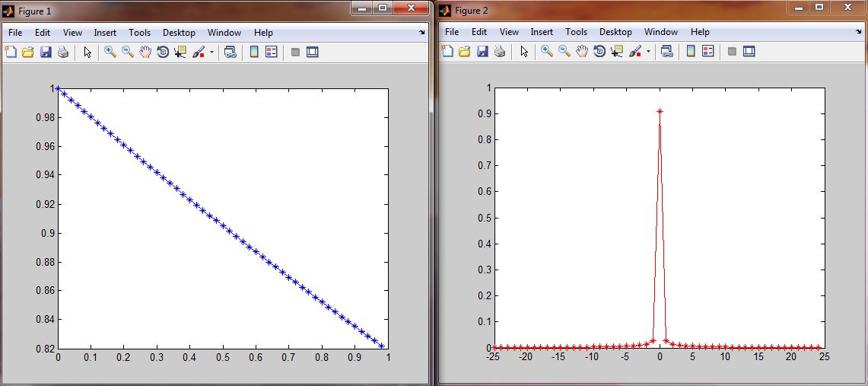
Task: Click Open File folder icon in Figure 1
Action: click(x=28, y=52)
